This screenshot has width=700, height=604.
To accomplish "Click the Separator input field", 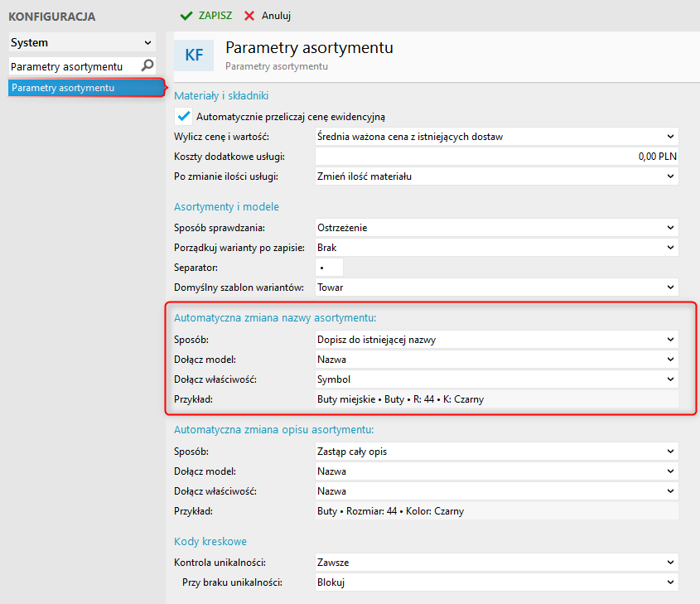I will 329,267.
